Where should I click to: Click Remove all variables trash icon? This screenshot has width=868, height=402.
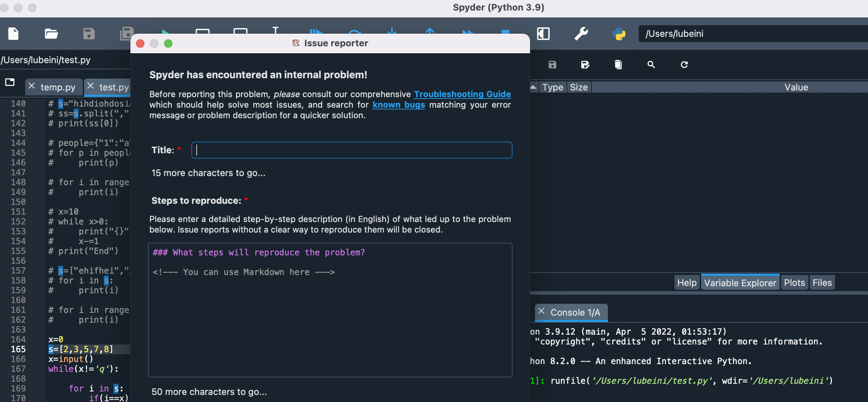(x=618, y=65)
